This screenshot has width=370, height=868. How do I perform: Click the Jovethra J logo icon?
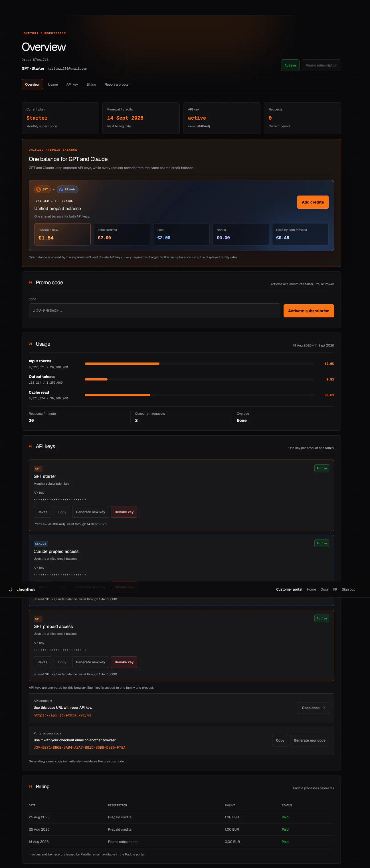[x=11, y=589]
